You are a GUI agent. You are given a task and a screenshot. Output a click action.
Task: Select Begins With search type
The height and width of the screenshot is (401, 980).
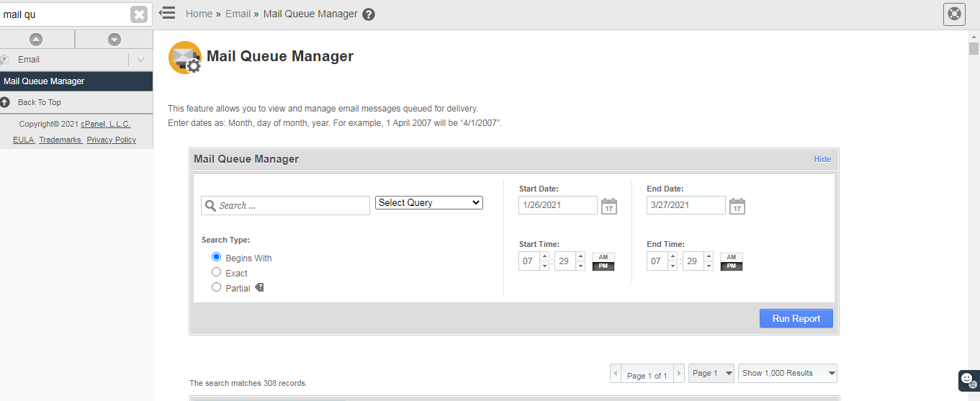tap(216, 257)
